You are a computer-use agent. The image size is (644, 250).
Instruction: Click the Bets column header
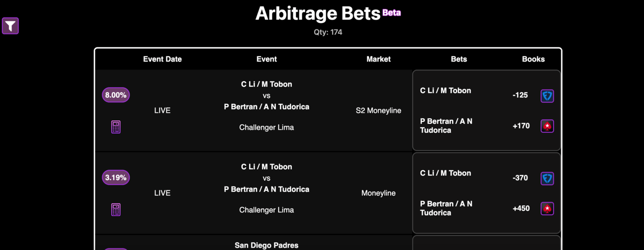pos(459,59)
